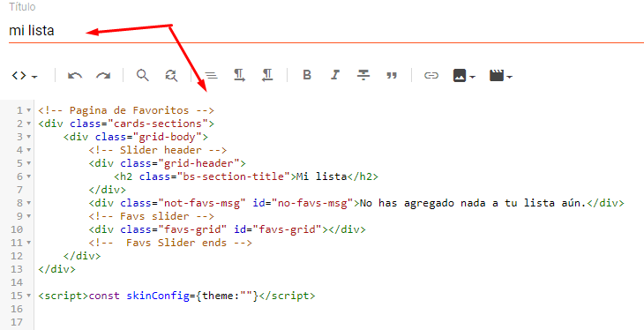644x330 pixels.
Task: Open the HTML view mode dropdown
Action: click(x=25, y=76)
